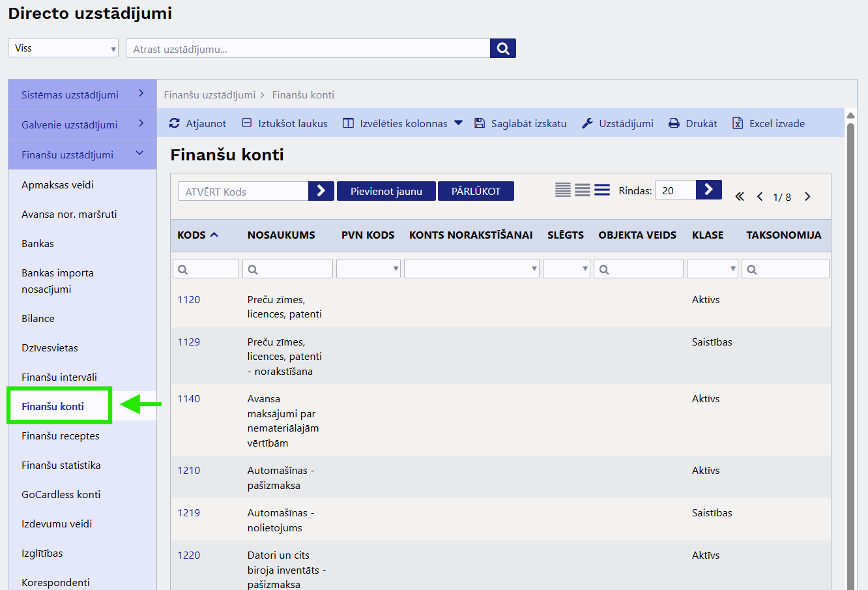The image size is (868, 590).
Task: Expand the Klase filter dropdown
Action: coord(712,269)
